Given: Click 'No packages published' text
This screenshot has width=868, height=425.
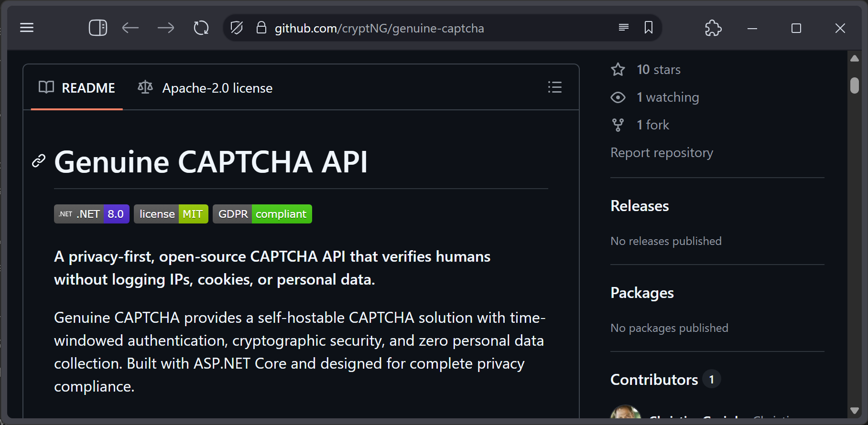Looking at the screenshot, I should pyautogui.click(x=669, y=328).
